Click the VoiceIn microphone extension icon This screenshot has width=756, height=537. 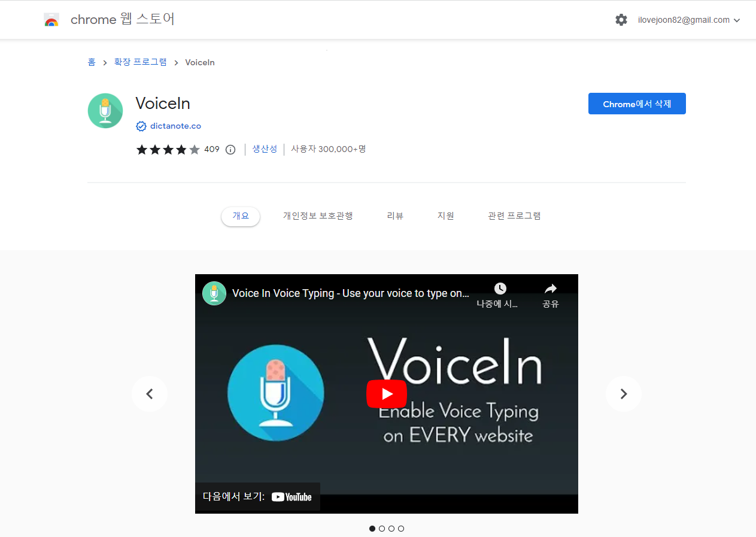(x=105, y=111)
